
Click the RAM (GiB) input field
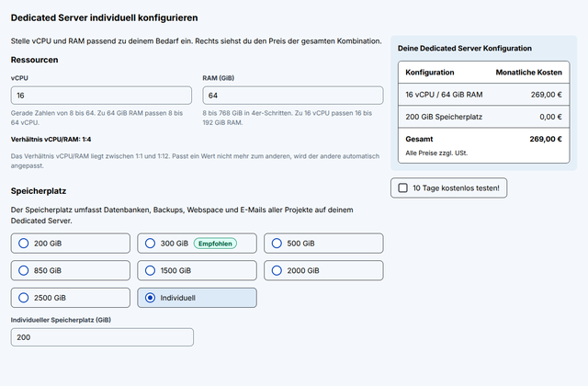tap(293, 96)
